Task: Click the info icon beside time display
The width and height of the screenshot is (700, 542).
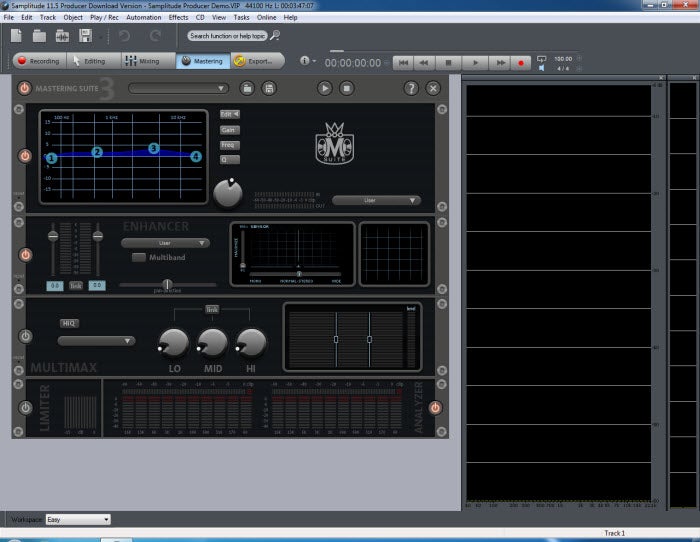Action: click(304, 60)
